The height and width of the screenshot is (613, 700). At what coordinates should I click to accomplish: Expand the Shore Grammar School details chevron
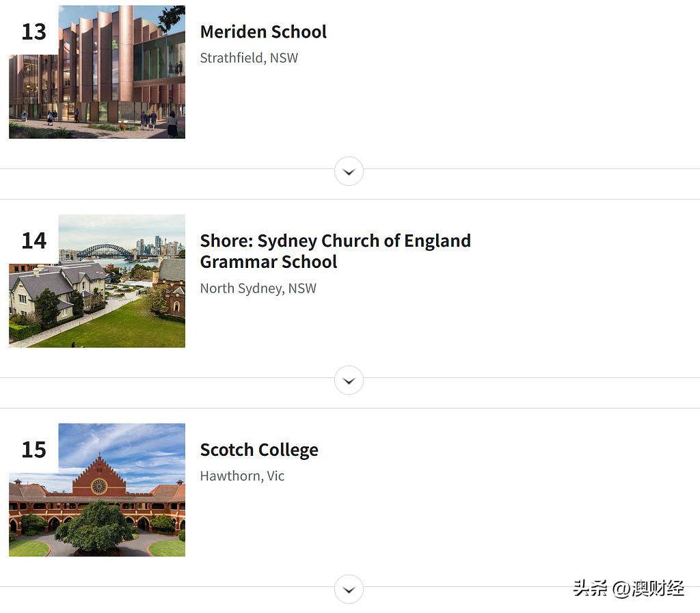point(349,380)
